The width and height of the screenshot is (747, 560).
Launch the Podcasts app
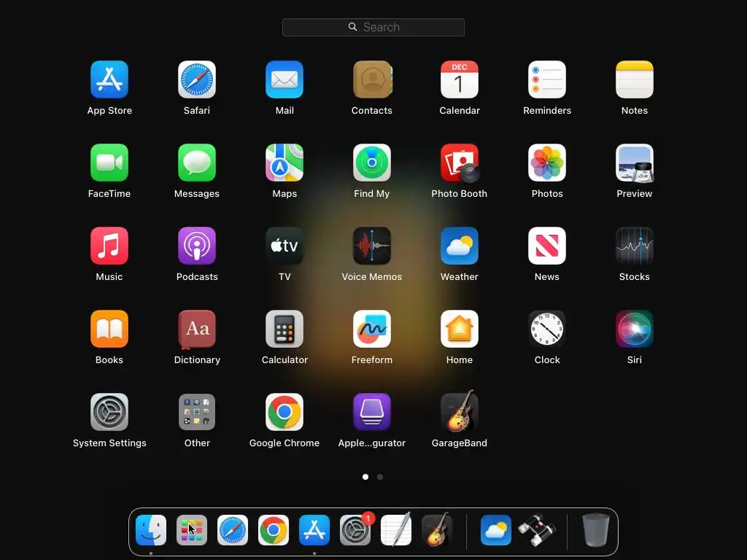pyautogui.click(x=197, y=246)
